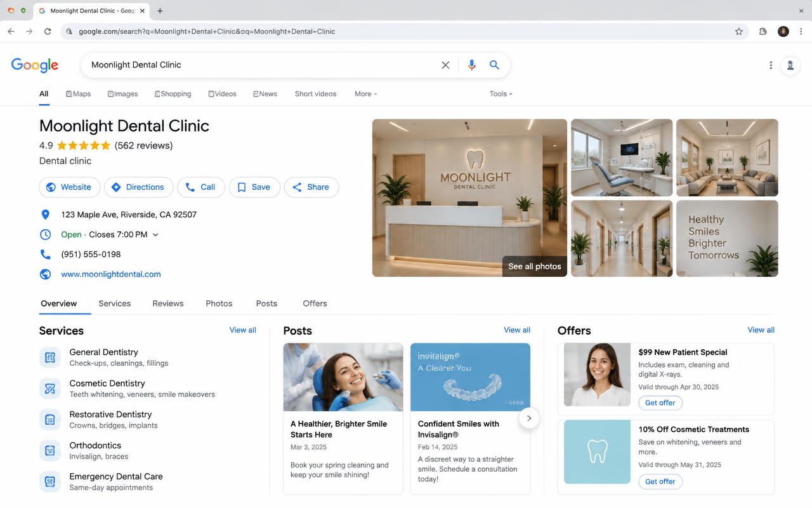
Task: Clear the search box with the X icon
Action: pyautogui.click(x=445, y=65)
